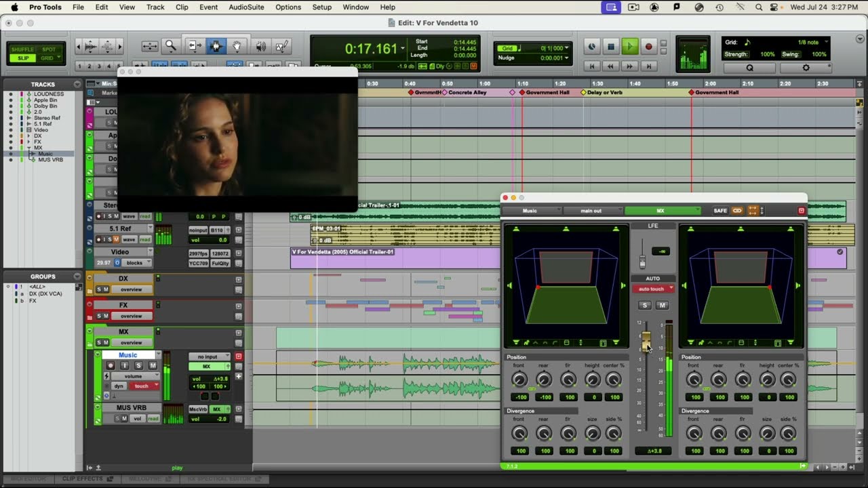Toggle input monitoring I on Music track
The image size is (868, 488).
tap(124, 366)
